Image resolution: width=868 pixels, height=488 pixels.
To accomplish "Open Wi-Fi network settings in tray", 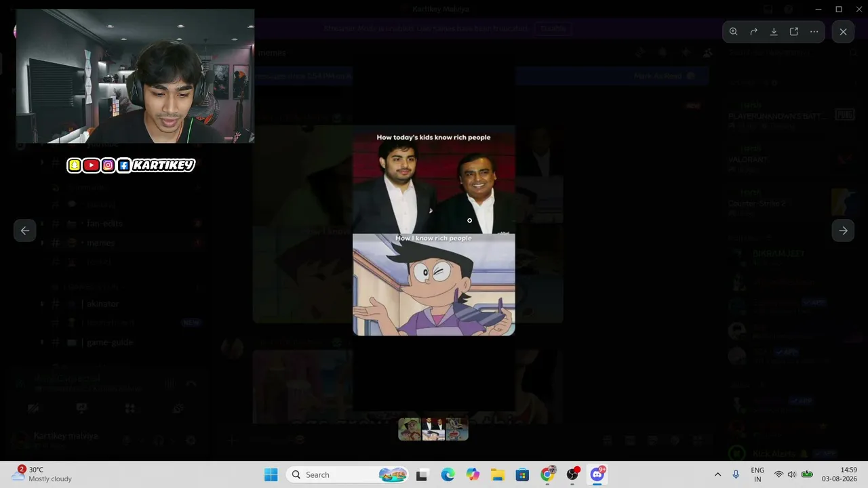I will pyautogui.click(x=778, y=474).
